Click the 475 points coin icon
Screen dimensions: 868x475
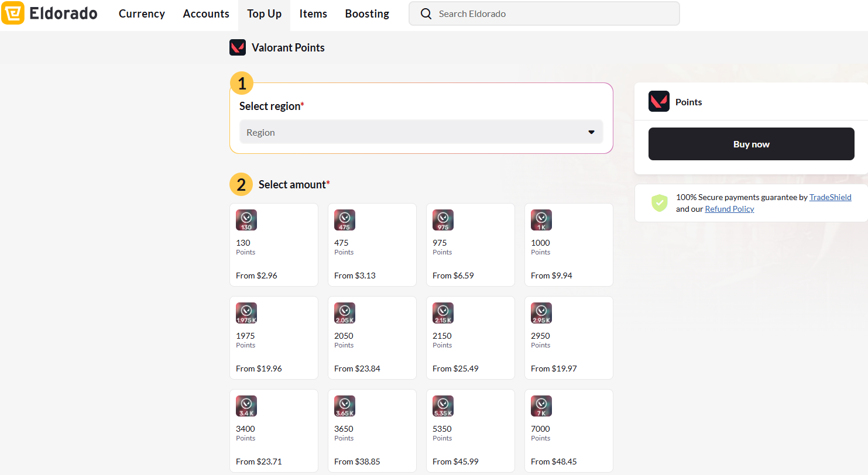coord(345,220)
